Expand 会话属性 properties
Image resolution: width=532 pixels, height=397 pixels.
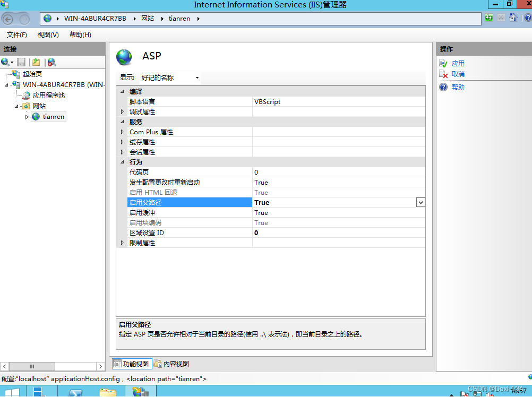(x=122, y=152)
